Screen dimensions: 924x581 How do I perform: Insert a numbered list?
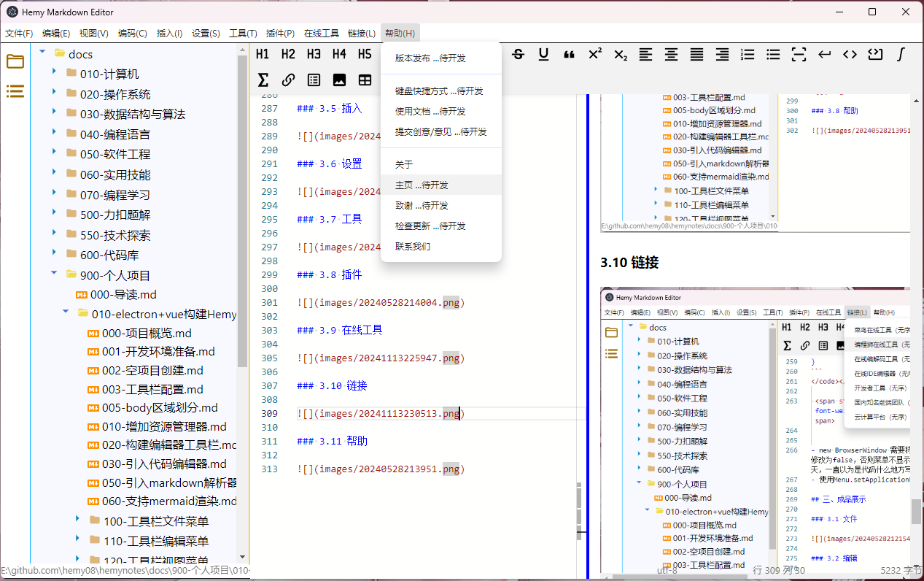point(748,54)
